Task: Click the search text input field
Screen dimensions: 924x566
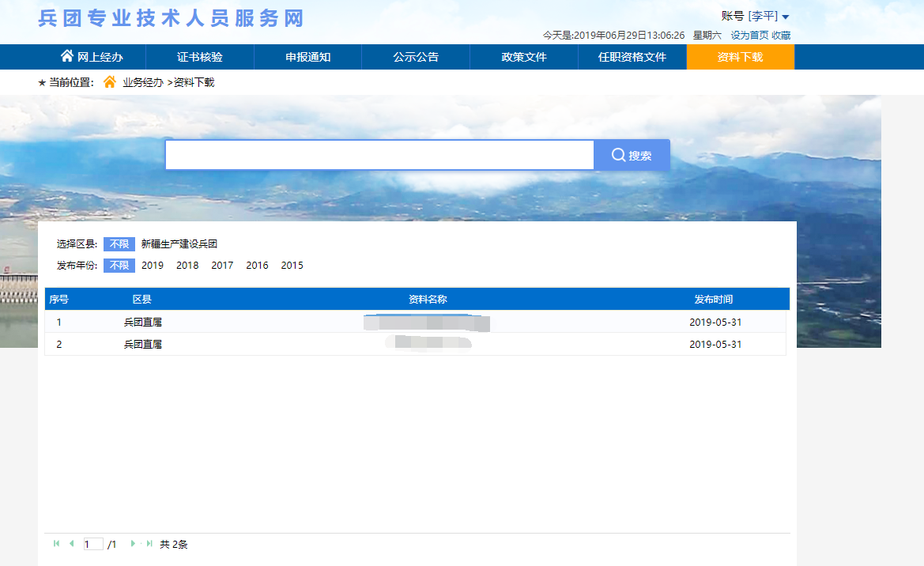Action: tap(379, 155)
